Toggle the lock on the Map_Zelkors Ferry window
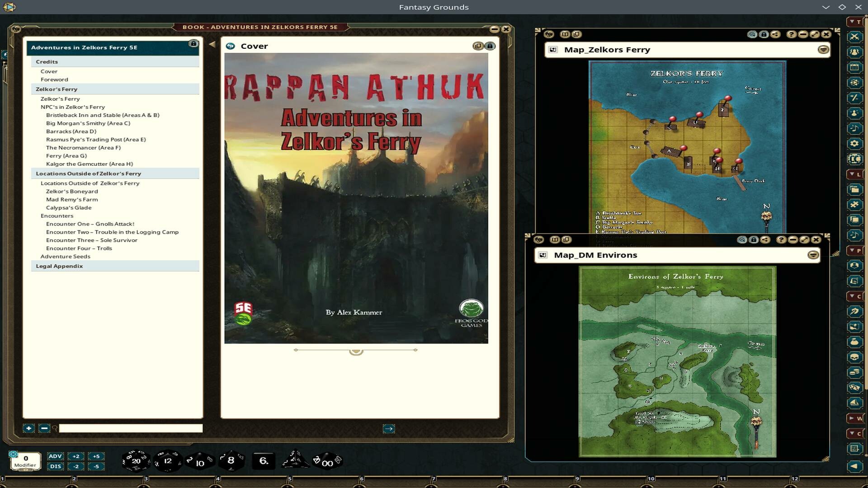The width and height of the screenshot is (868, 488). click(764, 34)
